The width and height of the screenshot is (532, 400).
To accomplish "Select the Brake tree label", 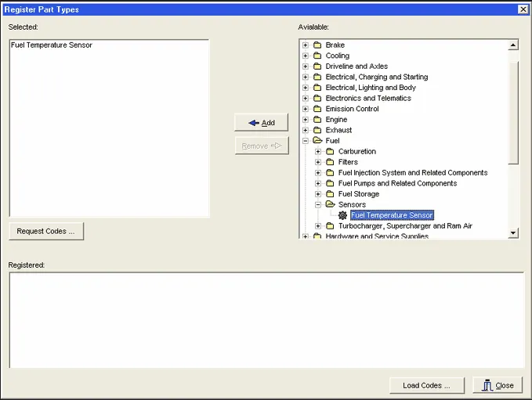I will click(x=335, y=45).
